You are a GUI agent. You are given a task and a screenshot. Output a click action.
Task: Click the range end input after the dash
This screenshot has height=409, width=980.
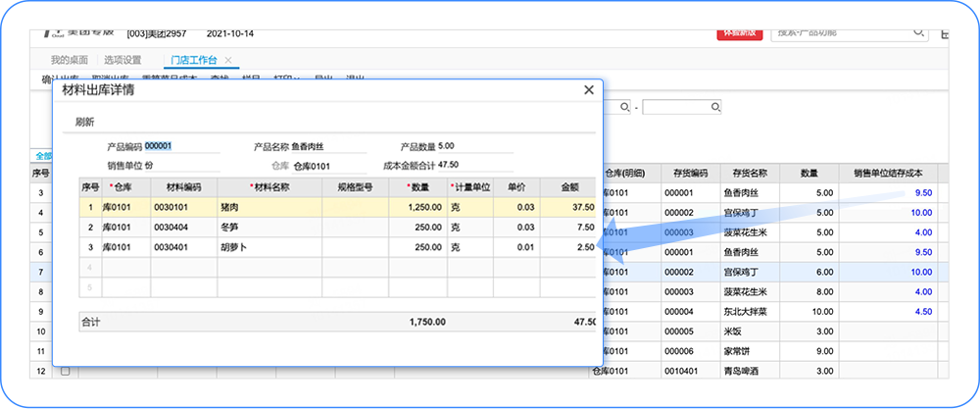point(675,107)
